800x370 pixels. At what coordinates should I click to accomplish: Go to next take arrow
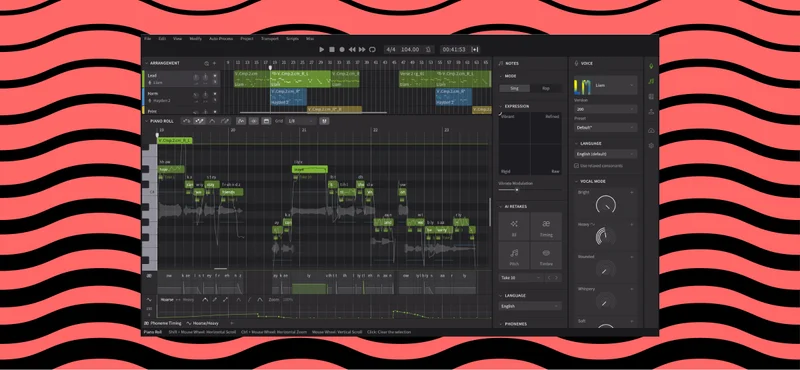coord(557,278)
